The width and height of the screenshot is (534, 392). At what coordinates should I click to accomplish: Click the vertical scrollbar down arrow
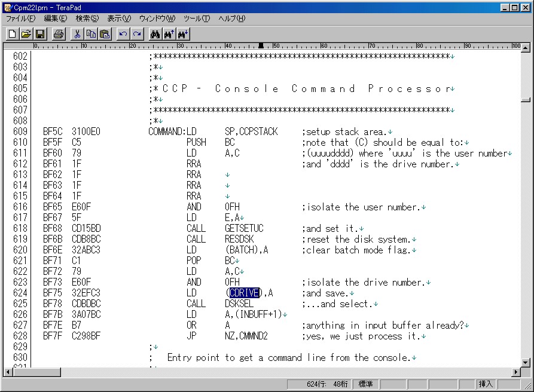[x=526, y=363]
